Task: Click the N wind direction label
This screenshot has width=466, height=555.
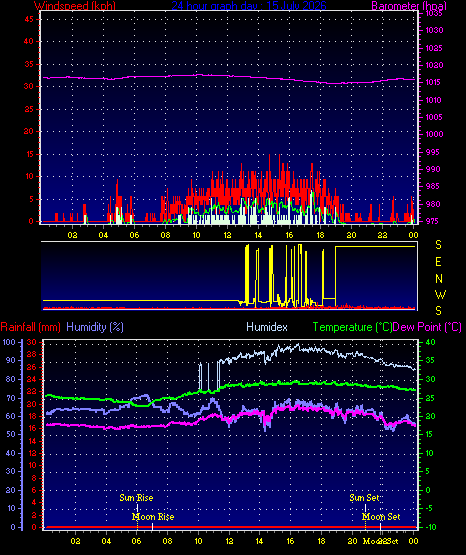Action: click(439, 279)
